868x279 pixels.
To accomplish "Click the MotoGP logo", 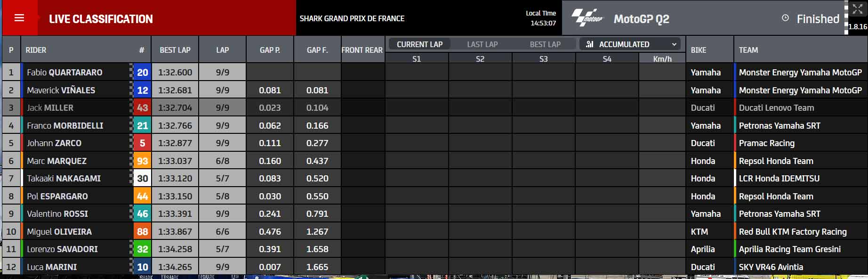I will (x=587, y=17).
